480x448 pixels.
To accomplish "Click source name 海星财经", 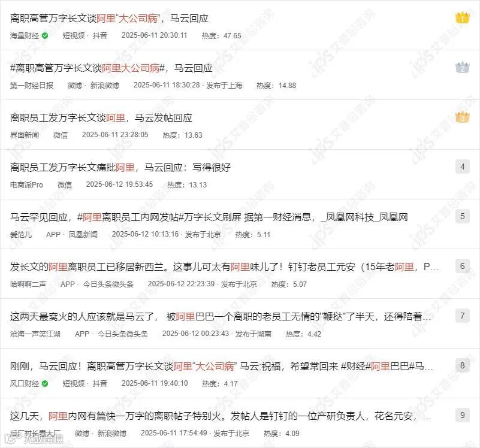I will click(x=25, y=36).
